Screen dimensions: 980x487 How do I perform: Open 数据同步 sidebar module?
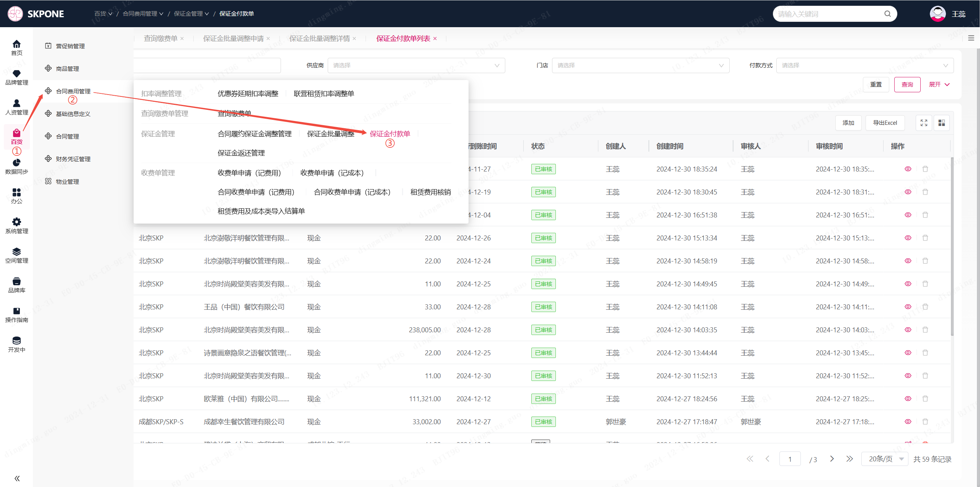click(16, 167)
